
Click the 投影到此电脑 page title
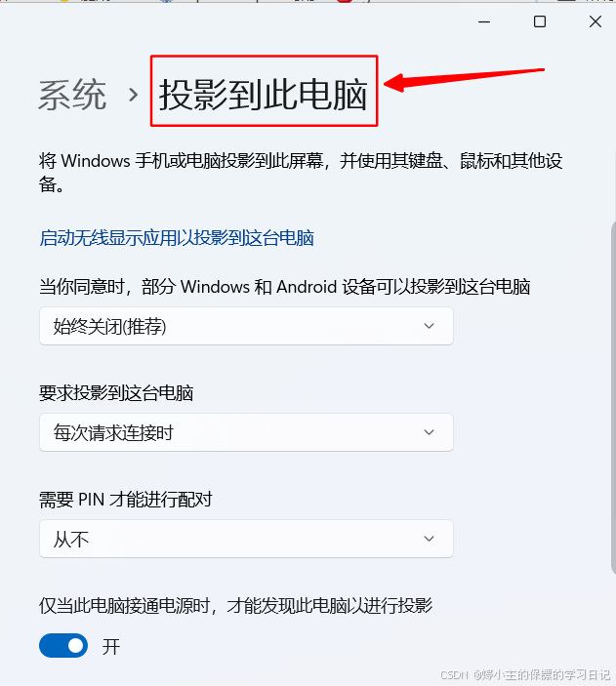pyautogui.click(x=264, y=94)
